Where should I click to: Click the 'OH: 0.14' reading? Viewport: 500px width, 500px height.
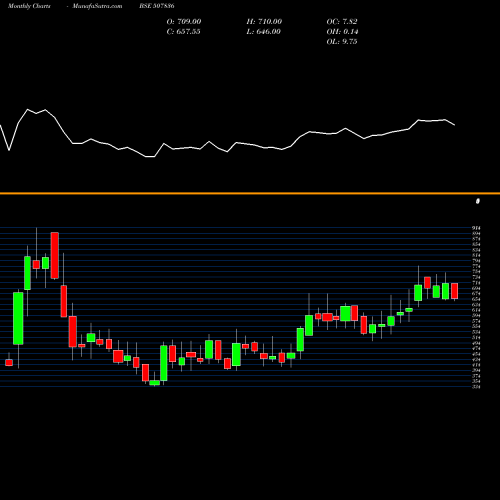point(342,32)
